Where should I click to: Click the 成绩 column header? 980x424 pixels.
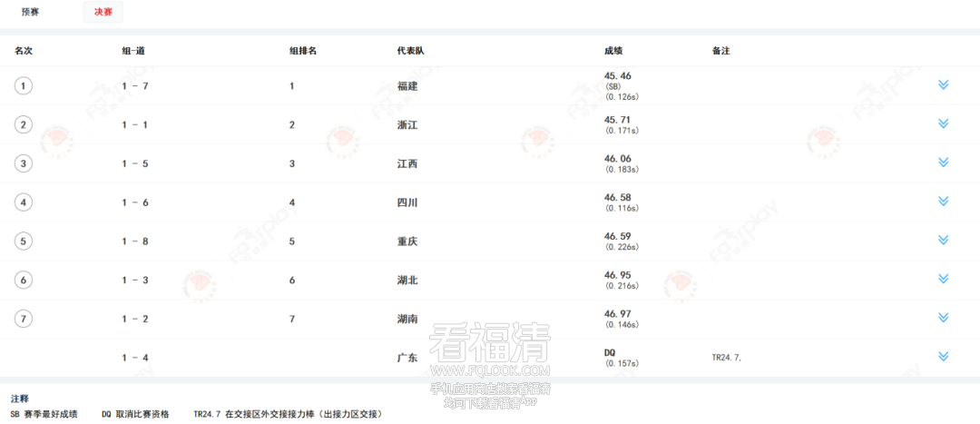click(x=613, y=51)
